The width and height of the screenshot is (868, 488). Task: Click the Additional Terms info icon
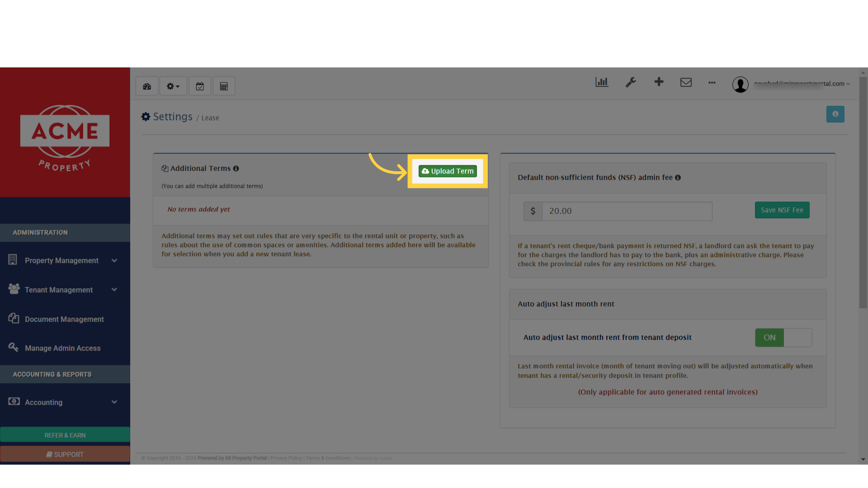236,169
